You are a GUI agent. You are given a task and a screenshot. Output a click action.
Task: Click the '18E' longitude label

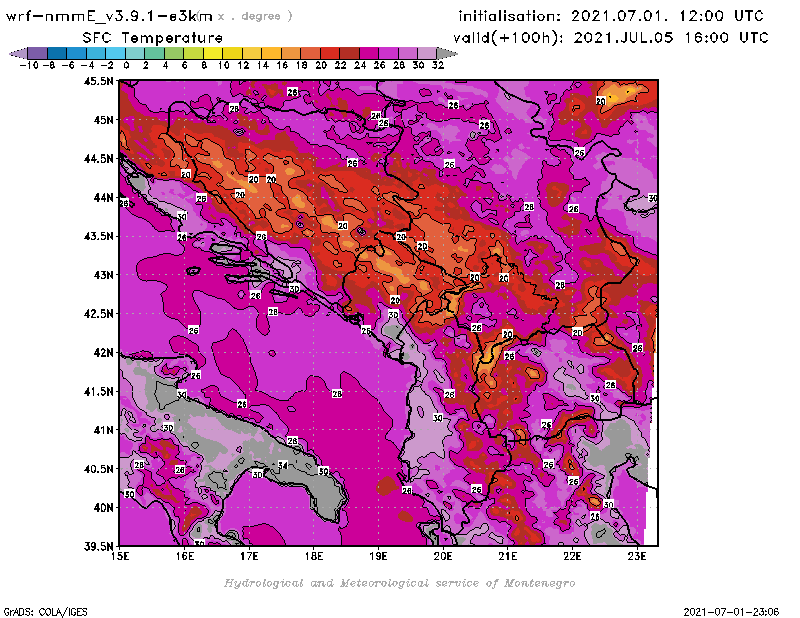pos(314,556)
